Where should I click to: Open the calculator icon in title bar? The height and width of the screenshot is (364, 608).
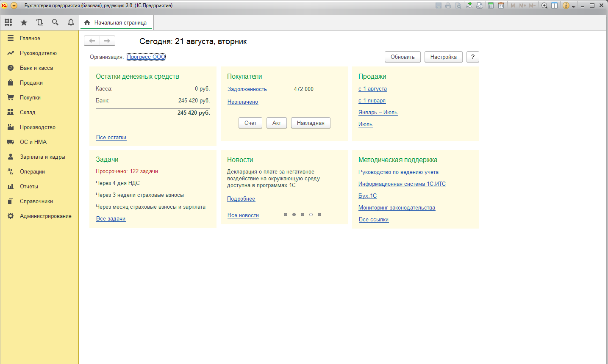491,6
